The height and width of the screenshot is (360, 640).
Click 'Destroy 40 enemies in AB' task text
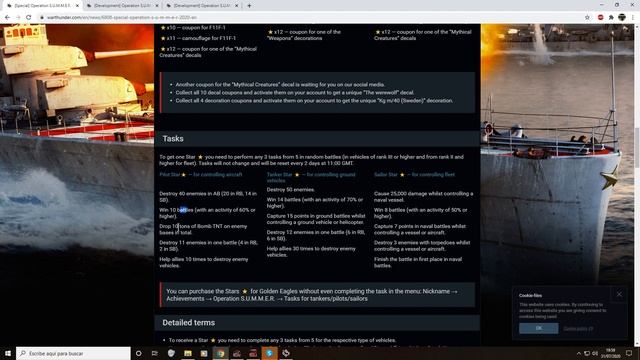[208, 197]
